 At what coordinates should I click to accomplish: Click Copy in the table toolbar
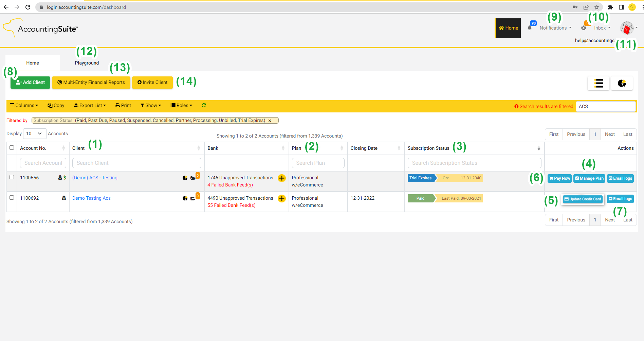pos(56,105)
